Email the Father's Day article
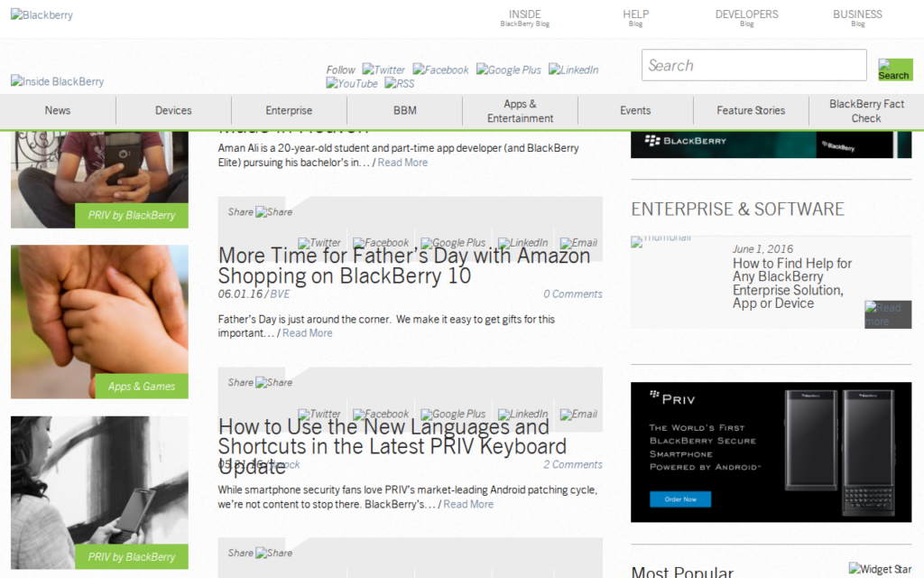This screenshot has height=578, width=924. click(x=578, y=242)
